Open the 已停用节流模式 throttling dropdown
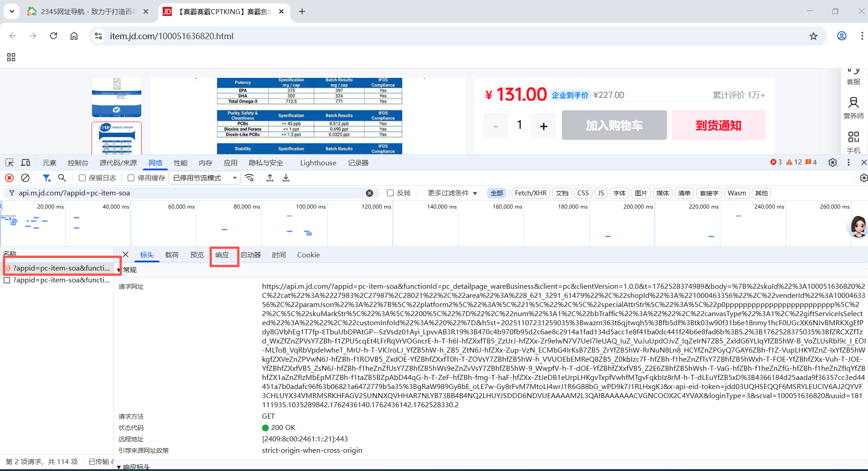Viewport: 868px width, 471px height. pos(205,178)
